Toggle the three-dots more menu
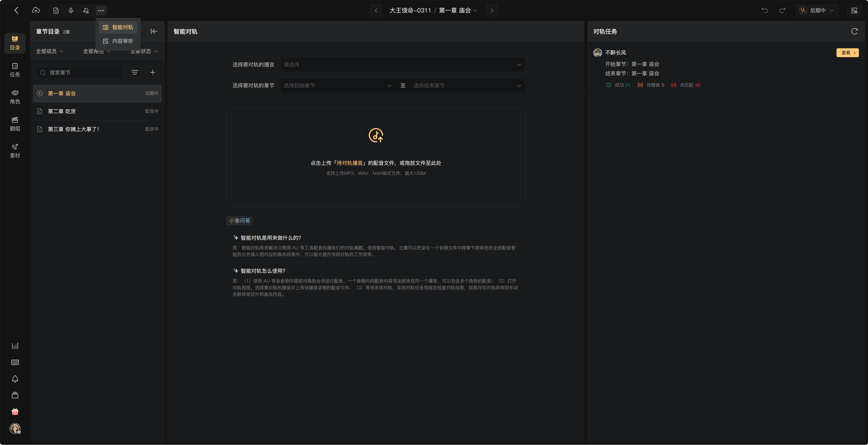The width and height of the screenshot is (868, 445). 101,10
